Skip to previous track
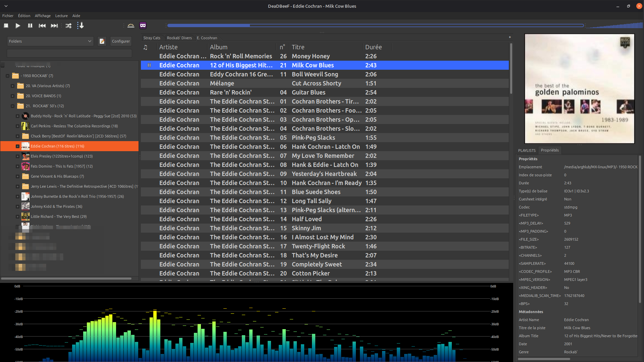The width and height of the screenshot is (644, 362). [x=42, y=25]
